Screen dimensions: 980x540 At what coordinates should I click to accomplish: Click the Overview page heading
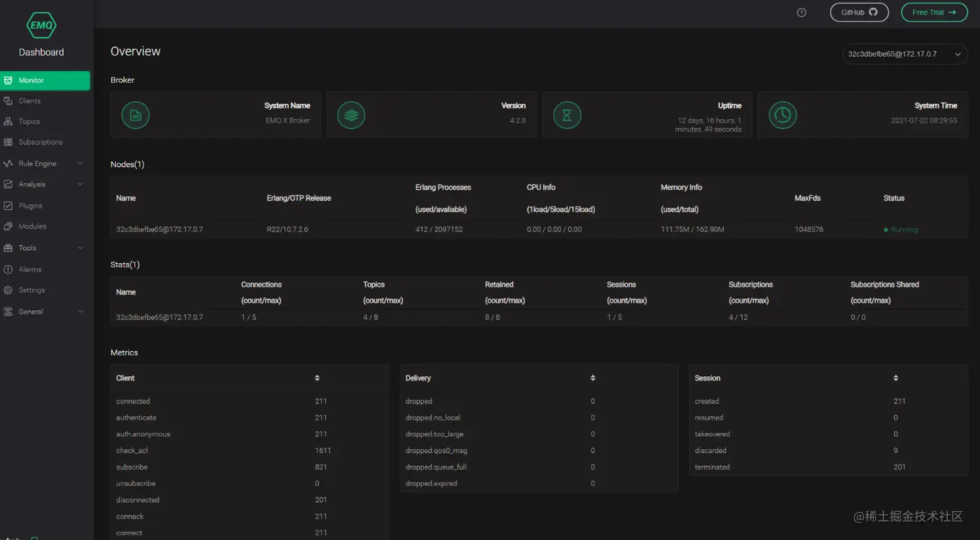pos(136,51)
